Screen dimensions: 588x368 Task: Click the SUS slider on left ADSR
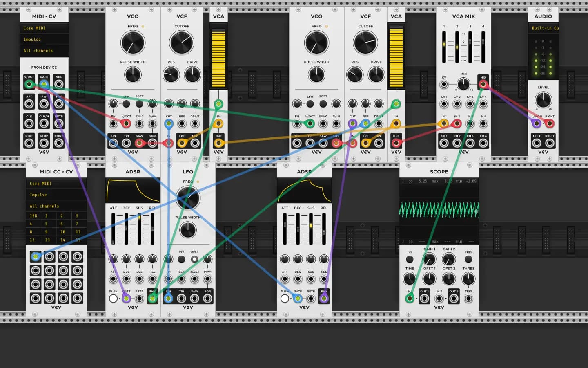(139, 229)
